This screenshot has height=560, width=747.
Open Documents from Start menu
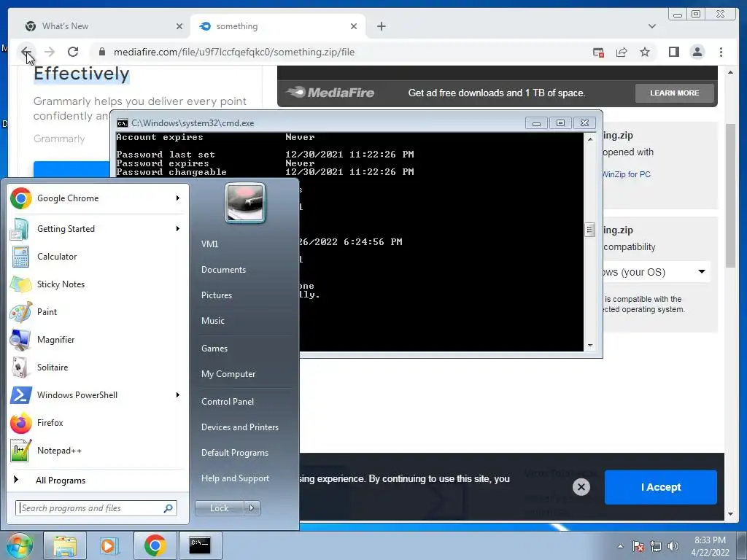223,270
